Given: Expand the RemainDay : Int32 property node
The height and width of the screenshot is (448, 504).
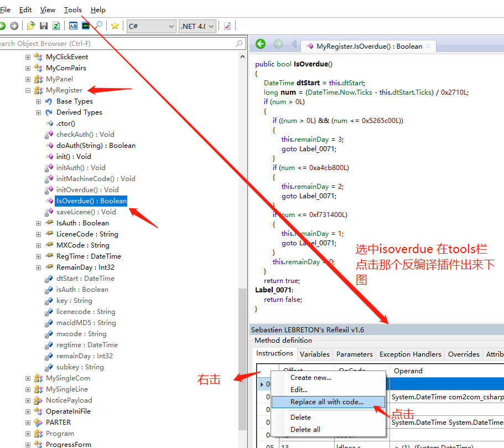Looking at the screenshot, I should point(39,268).
